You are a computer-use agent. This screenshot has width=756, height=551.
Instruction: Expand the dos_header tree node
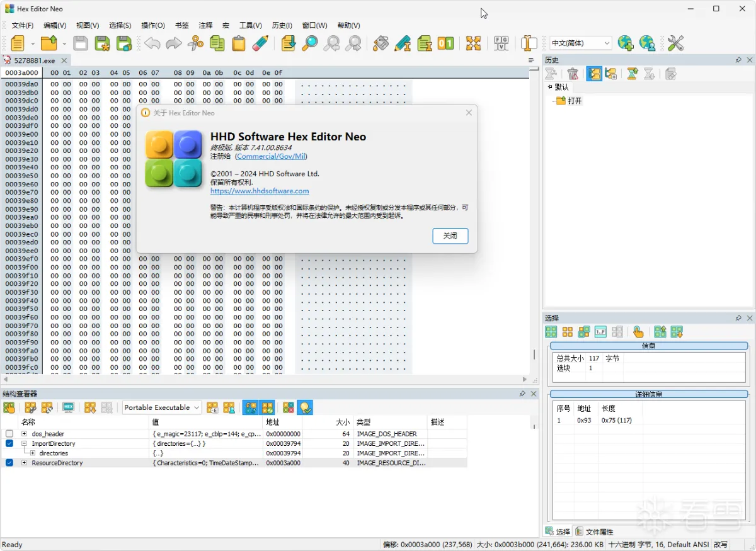tap(24, 434)
